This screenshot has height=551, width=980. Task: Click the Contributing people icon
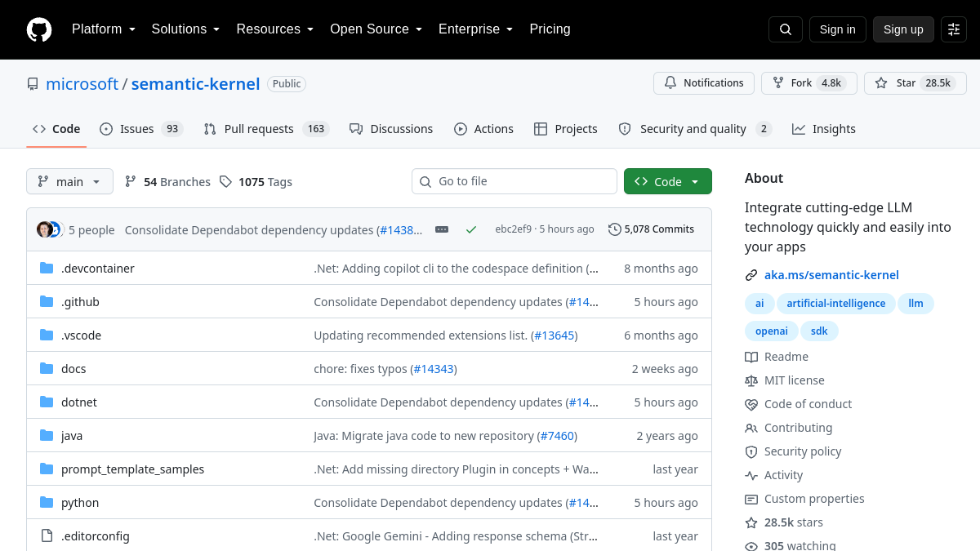[751, 428]
